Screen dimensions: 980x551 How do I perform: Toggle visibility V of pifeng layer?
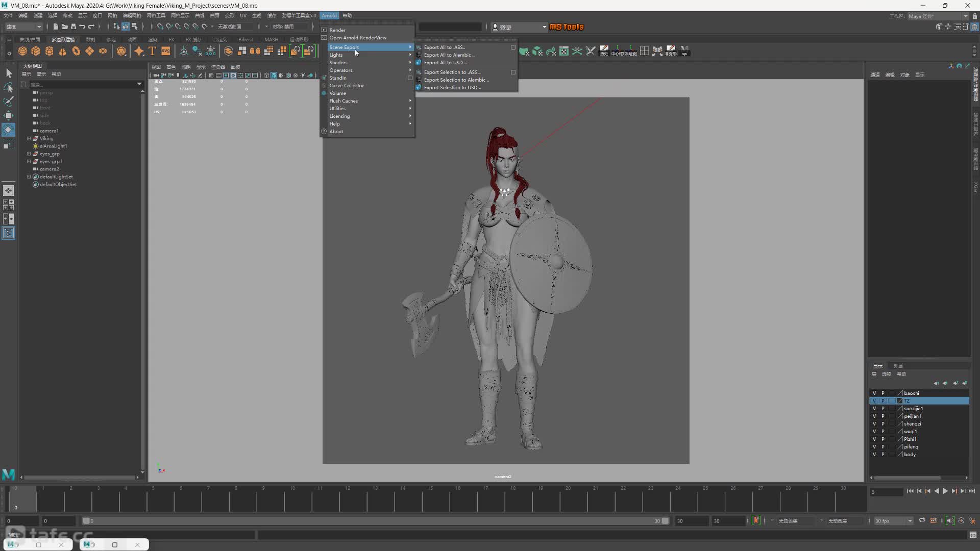tap(874, 447)
